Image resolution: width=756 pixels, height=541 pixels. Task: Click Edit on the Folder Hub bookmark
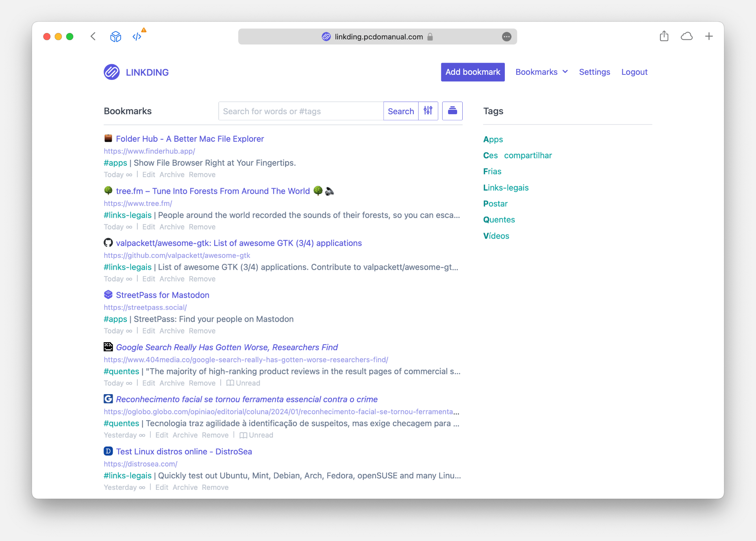[148, 174]
